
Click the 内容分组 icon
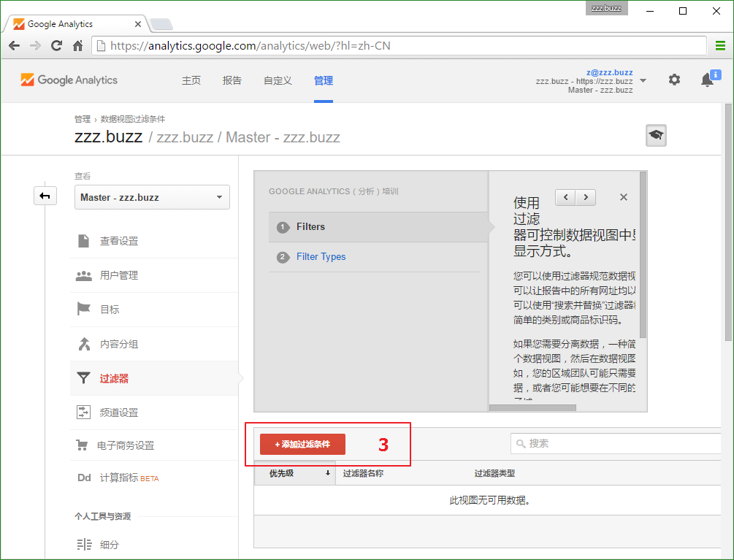(84, 344)
